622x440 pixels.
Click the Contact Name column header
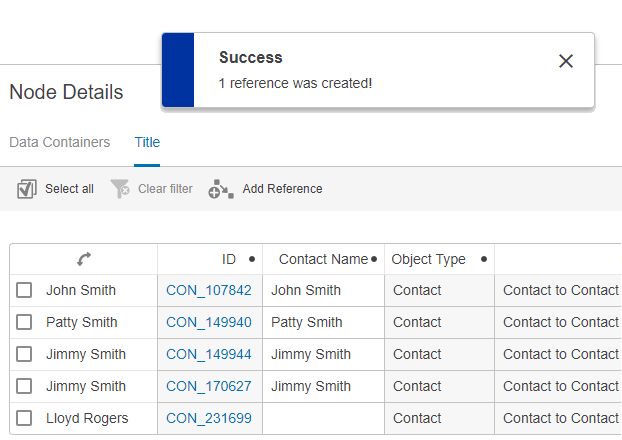[x=322, y=259]
